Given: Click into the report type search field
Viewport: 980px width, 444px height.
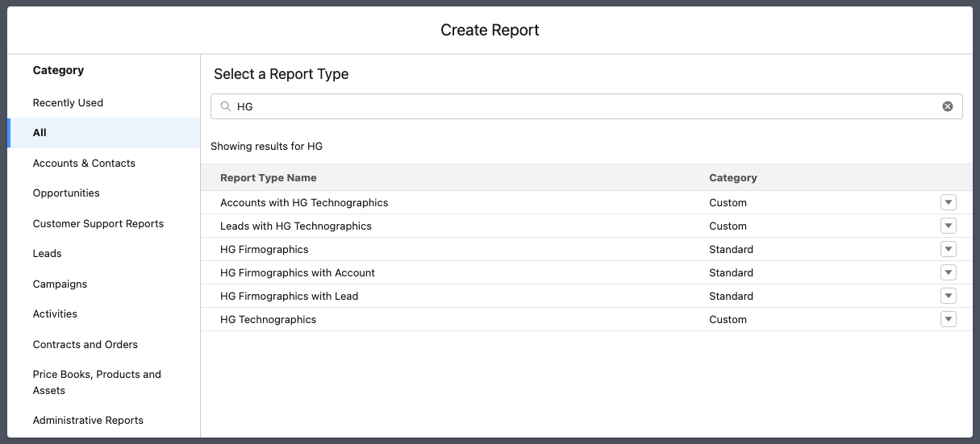Looking at the screenshot, I should (581, 106).
